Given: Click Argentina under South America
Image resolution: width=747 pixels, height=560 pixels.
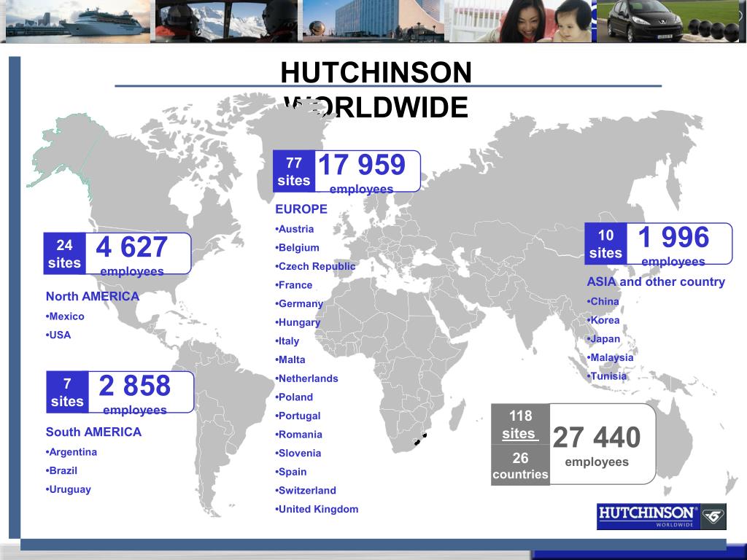Looking at the screenshot, I should (71, 452).
